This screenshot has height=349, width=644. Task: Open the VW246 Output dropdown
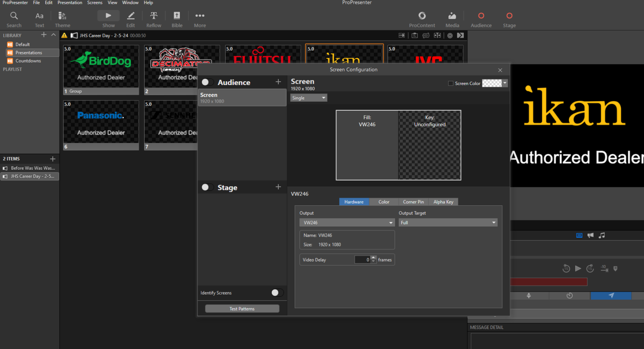click(347, 222)
